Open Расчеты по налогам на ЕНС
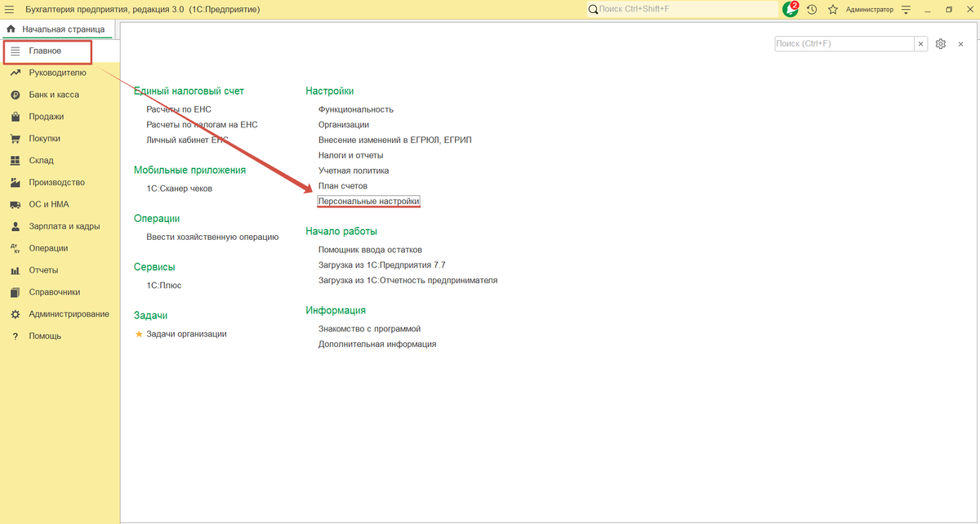The width and height of the screenshot is (980, 524). click(x=202, y=125)
